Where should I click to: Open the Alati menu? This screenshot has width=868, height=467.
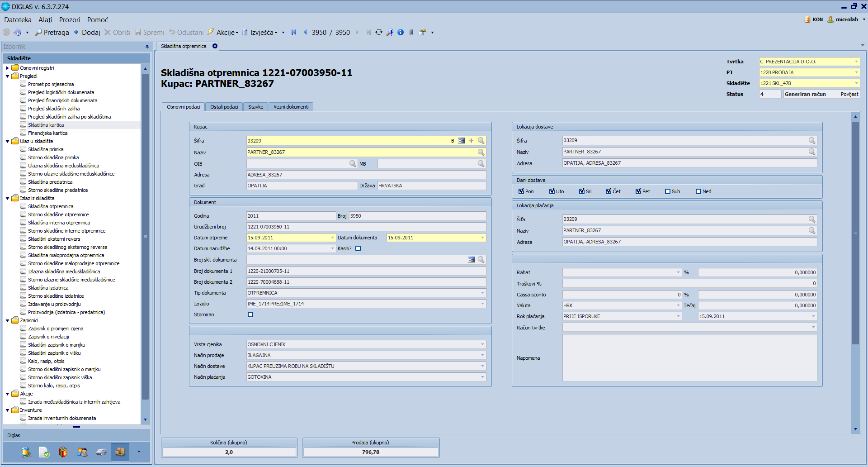45,20
